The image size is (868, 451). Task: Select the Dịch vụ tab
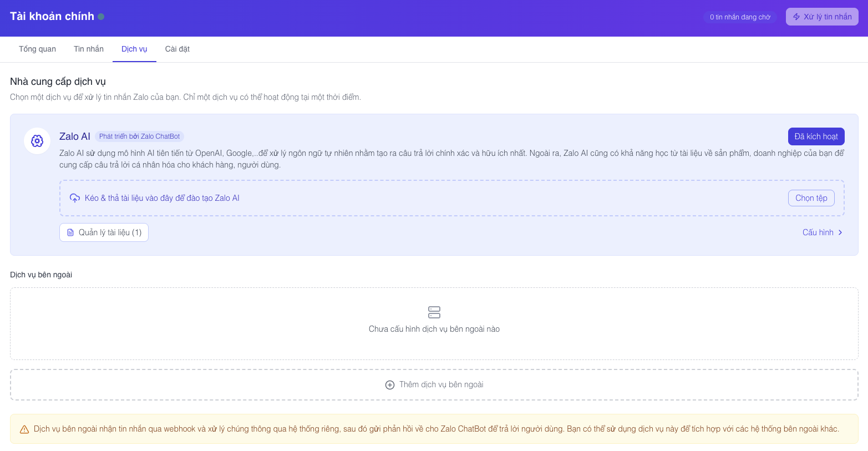tap(134, 49)
